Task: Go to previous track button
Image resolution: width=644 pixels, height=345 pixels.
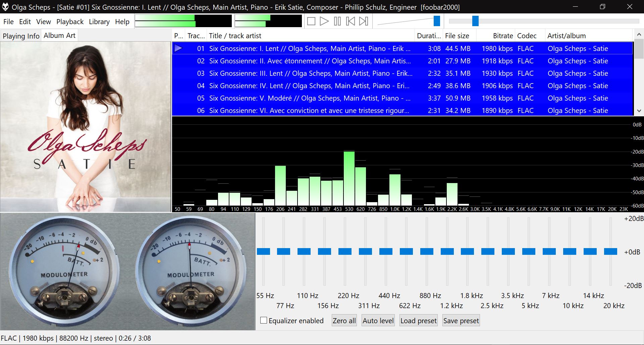Action: 351,21
